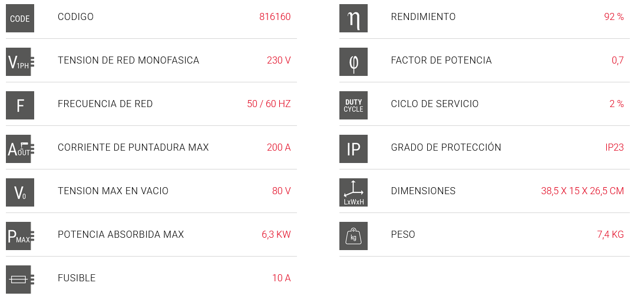The image size is (644, 296).
Task: Click the 50 / 60 HZ value
Action: tap(269, 104)
